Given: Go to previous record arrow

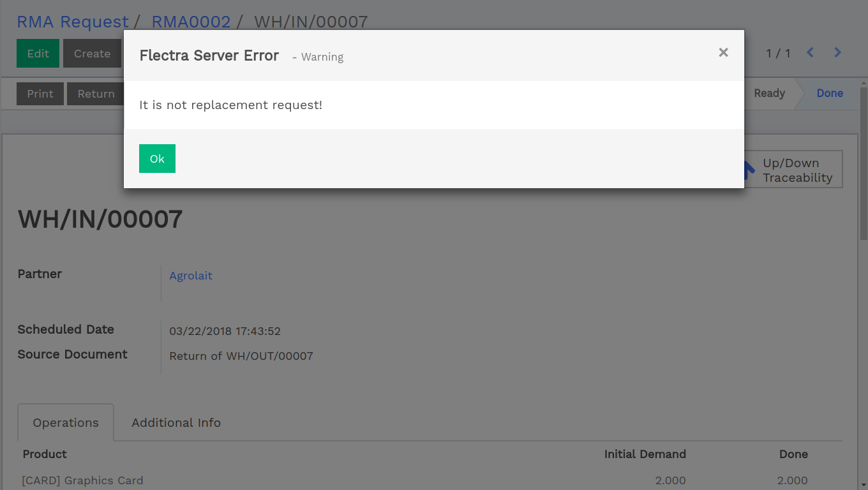Looking at the screenshot, I should coord(810,53).
